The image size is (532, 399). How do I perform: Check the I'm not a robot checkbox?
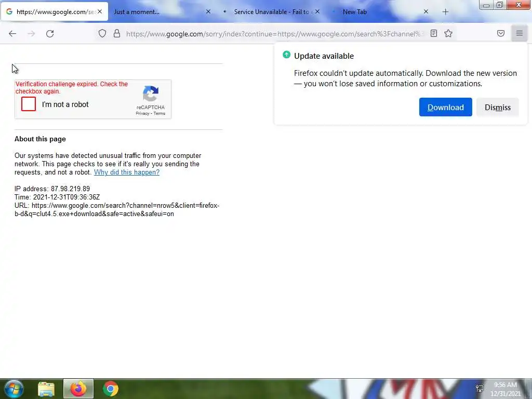tap(29, 104)
